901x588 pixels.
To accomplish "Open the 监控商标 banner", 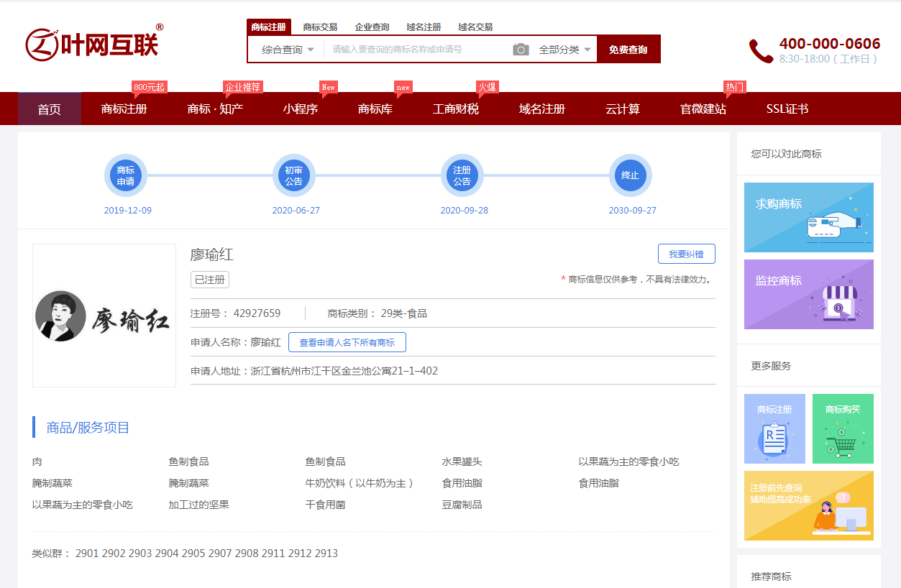I will pos(808,294).
